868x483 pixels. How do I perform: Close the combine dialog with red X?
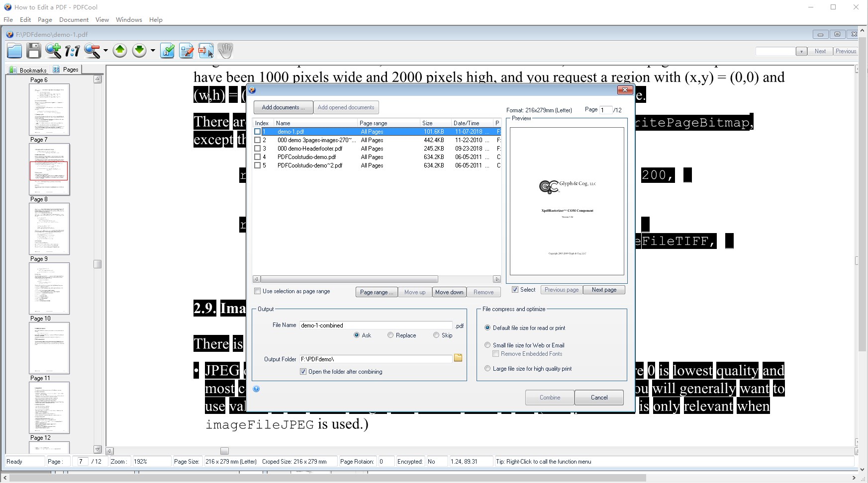[x=624, y=90]
